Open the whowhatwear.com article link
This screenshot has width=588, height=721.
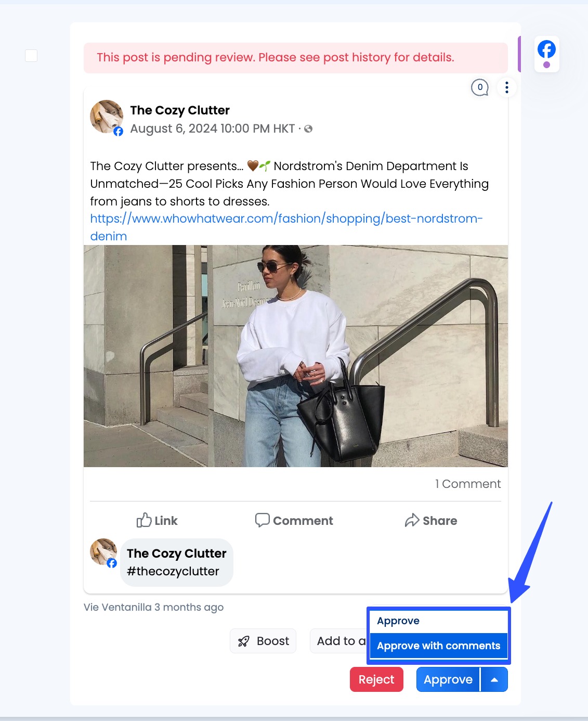[x=286, y=218]
